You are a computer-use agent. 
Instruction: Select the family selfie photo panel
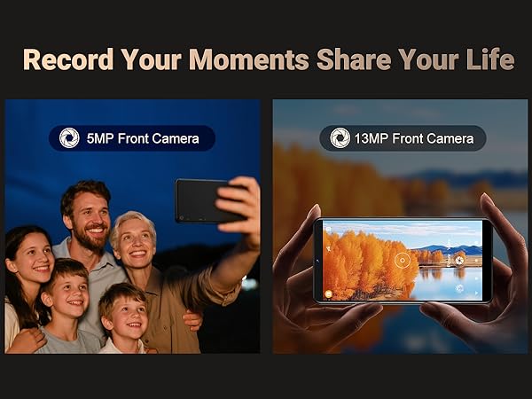[132, 226]
